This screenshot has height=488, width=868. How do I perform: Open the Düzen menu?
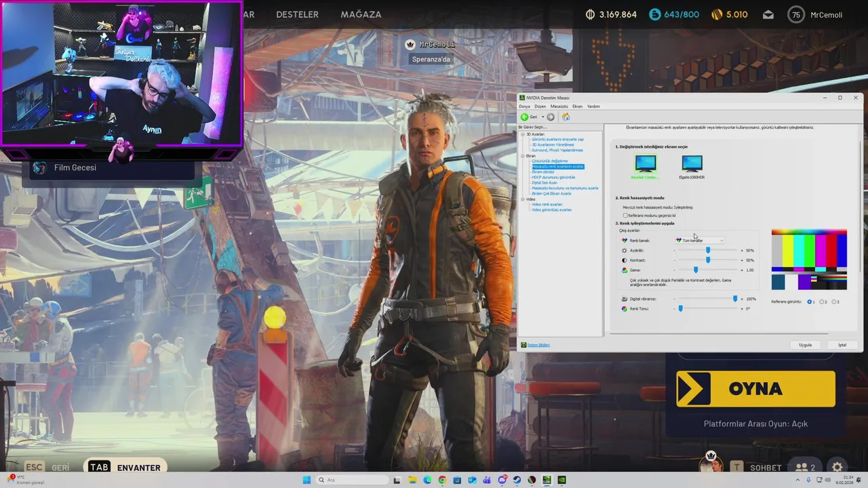point(540,106)
